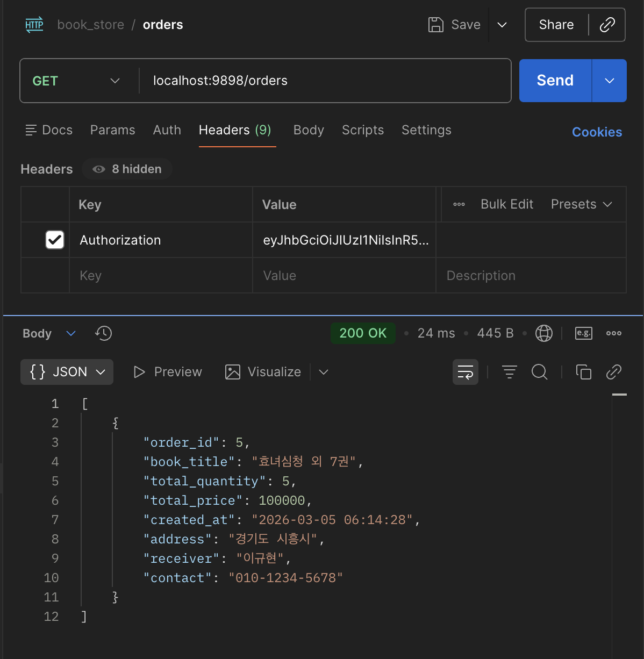Save response as example icon

coord(583,333)
